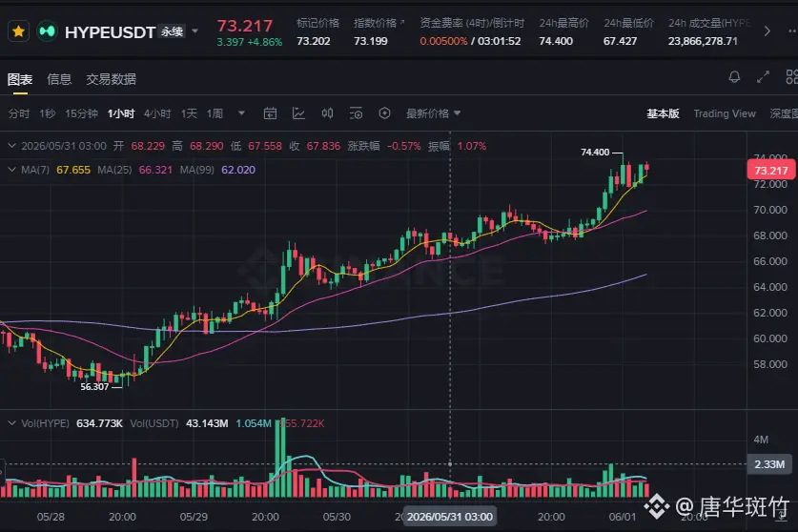Change the candlestick chart style icon

(x=327, y=113)
